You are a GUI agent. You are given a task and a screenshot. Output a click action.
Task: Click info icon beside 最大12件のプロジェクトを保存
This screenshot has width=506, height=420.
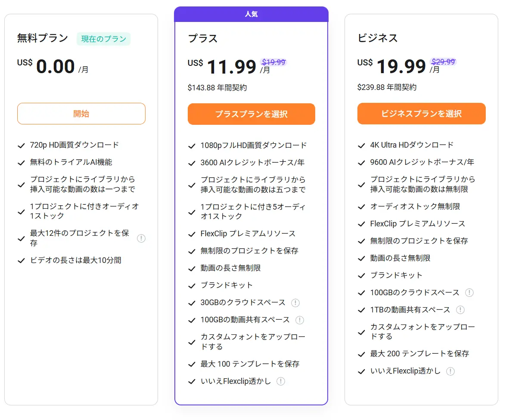tap(141, 238)
